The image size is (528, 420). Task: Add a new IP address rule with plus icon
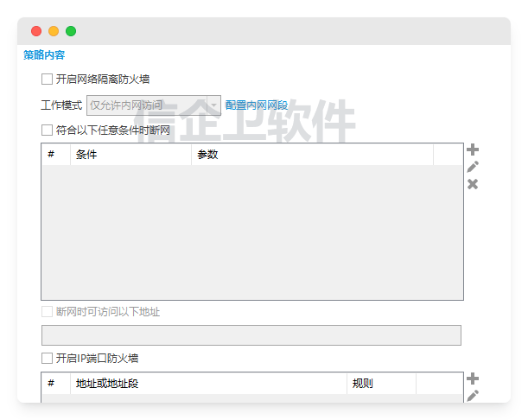point(473,379)
